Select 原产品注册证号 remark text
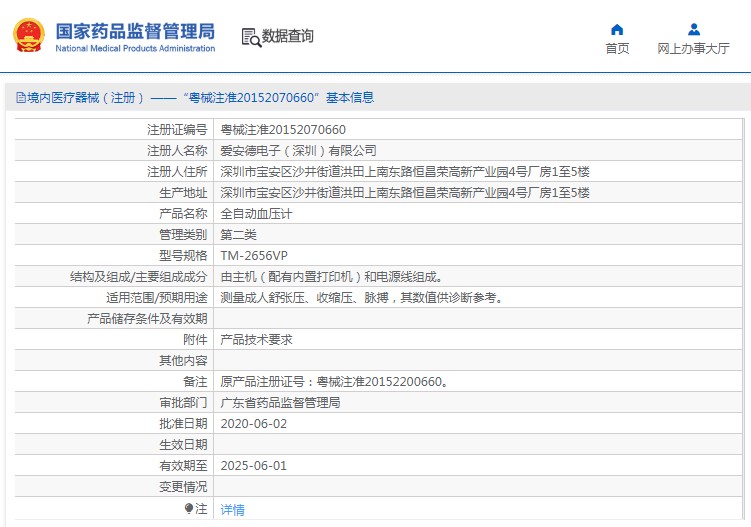 334,382
